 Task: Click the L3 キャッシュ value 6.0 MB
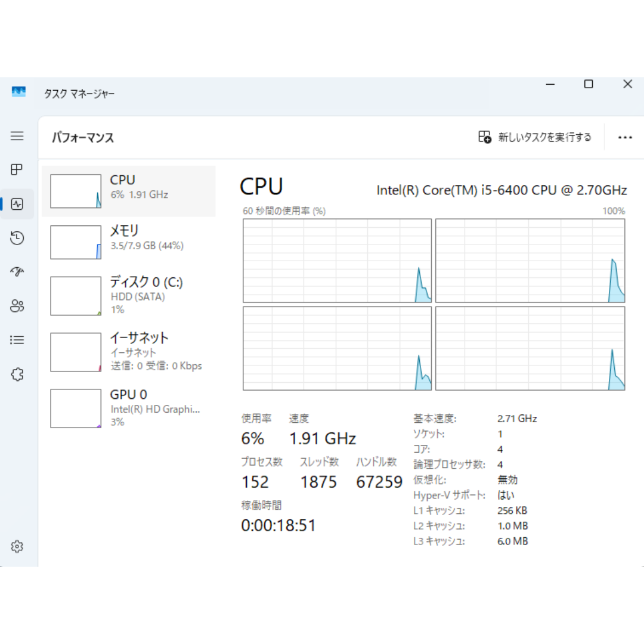click(513, 541)
